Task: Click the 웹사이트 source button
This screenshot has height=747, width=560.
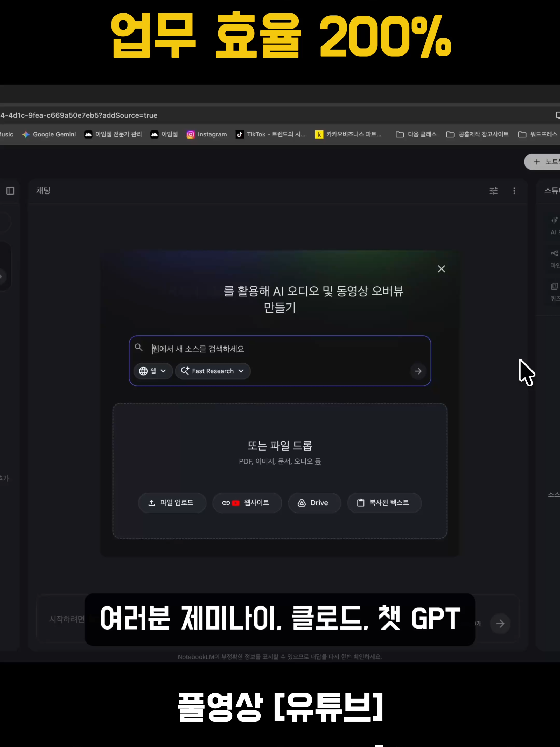Action: tap(247, 503)
